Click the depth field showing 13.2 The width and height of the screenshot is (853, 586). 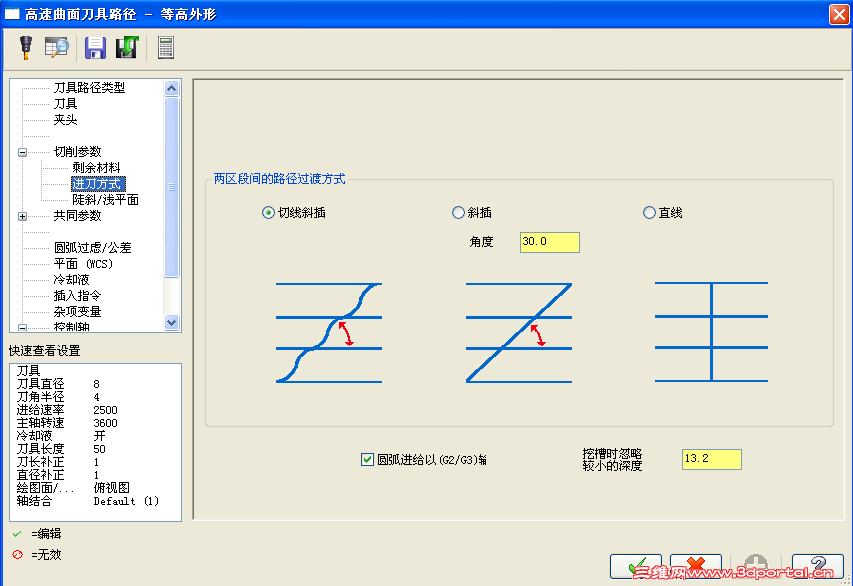tap(710, 458)
